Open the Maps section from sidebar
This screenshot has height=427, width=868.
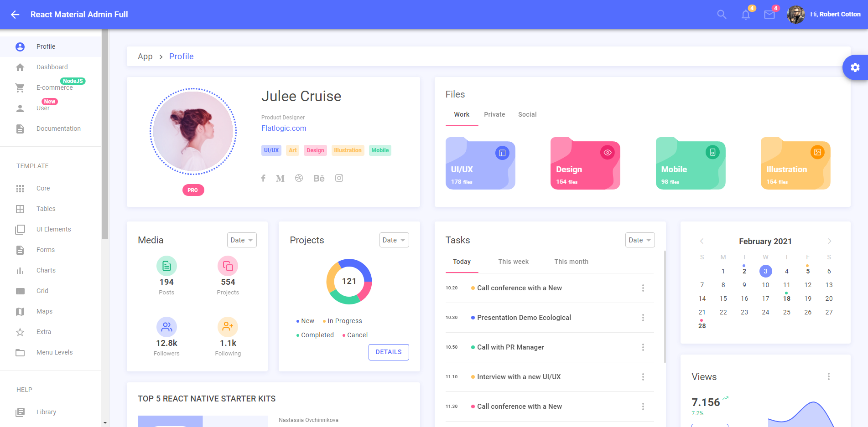(x=44, y=311)
